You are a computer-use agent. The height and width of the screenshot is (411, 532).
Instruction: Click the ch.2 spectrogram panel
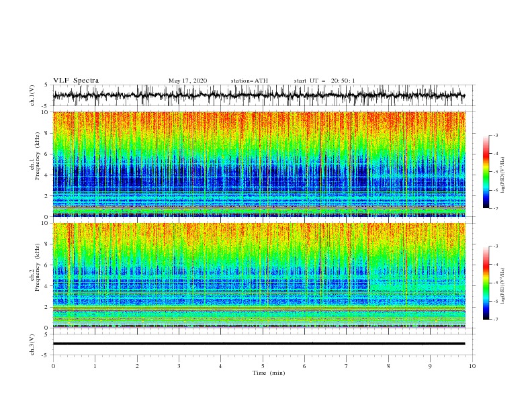(x=259, y=275)
